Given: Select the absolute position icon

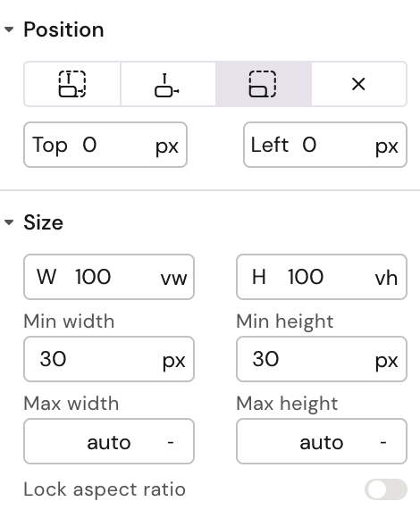Looking at the screenshot, I should click(x=72, y=84).
